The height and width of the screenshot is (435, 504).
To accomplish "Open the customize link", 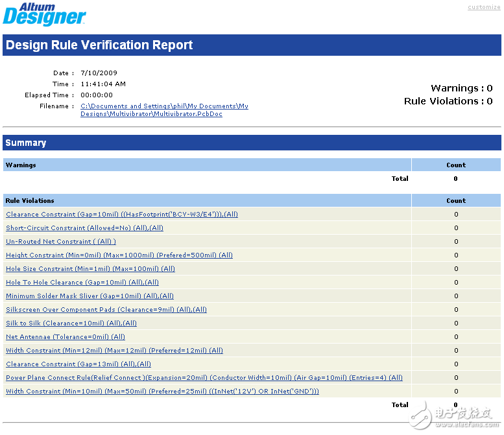I will click(x=484, y=7).
